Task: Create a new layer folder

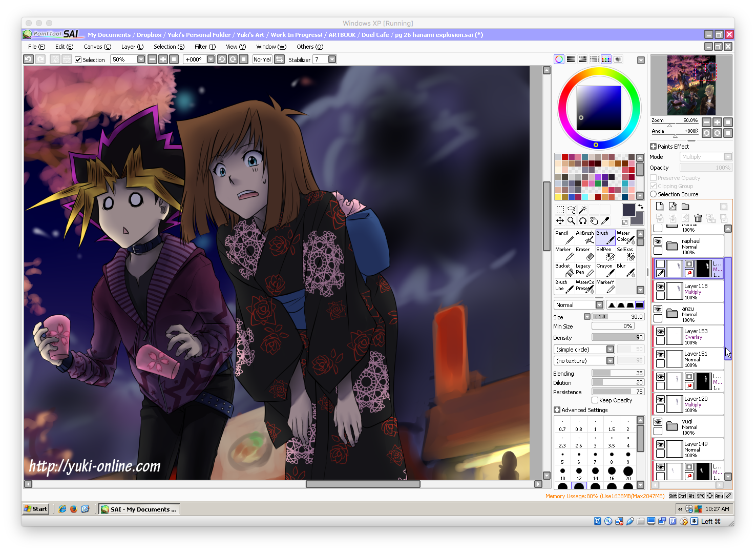Action: pyautogui.click(x=685, y=207)
